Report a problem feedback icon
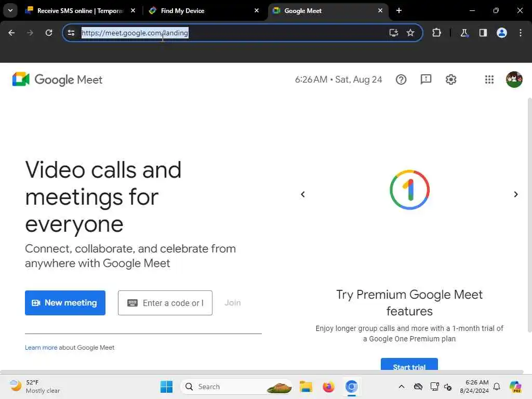 click(426, 79)
